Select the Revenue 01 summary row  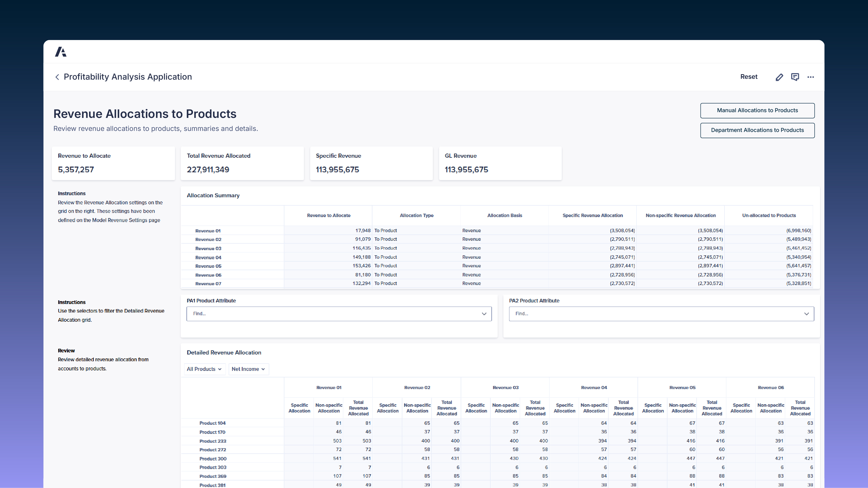[x=208, y=231]
